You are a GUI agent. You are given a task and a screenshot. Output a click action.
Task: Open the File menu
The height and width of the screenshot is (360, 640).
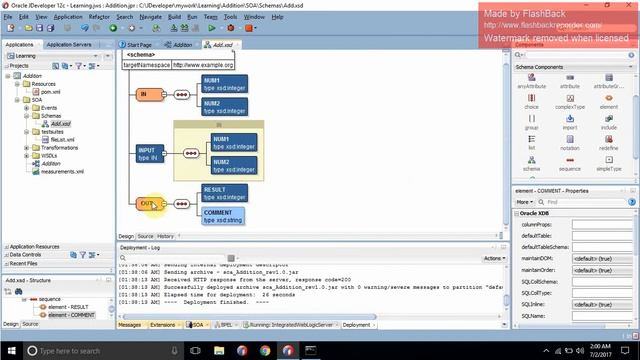(x=8, y=17)
